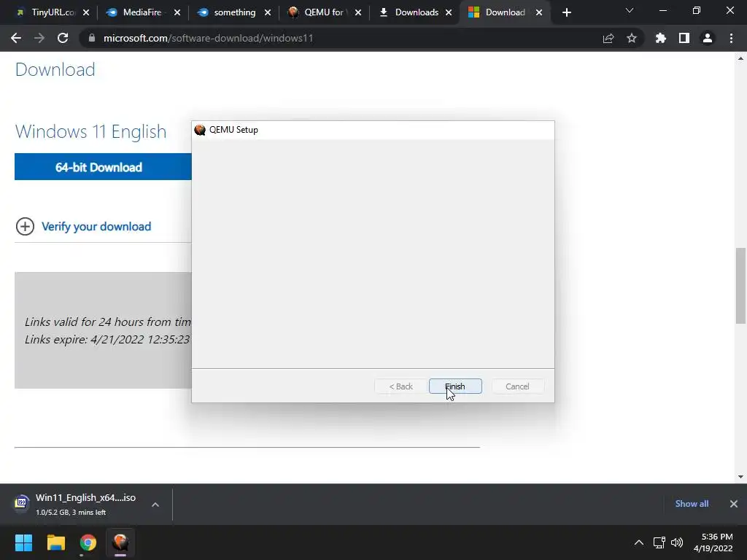Open volume control tray icon

click(x=676, y=542)
